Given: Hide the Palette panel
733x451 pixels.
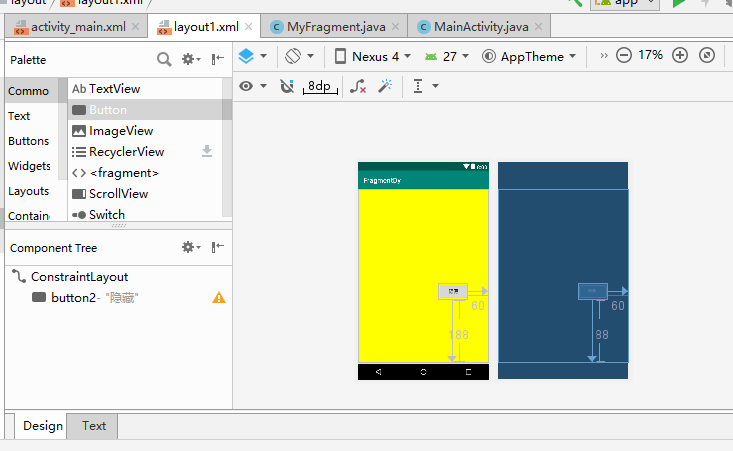Looking at the screenshot, I should point(217,59).
